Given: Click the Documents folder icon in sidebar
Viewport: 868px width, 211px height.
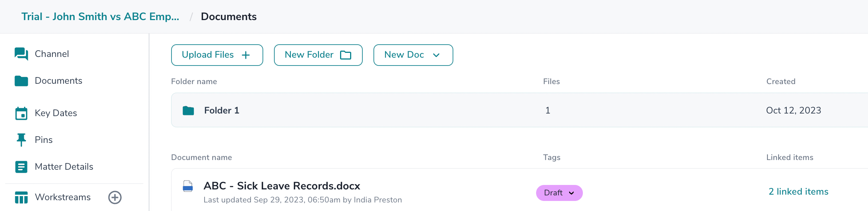Looking at the screenshot, I should [x=21, y=81].
